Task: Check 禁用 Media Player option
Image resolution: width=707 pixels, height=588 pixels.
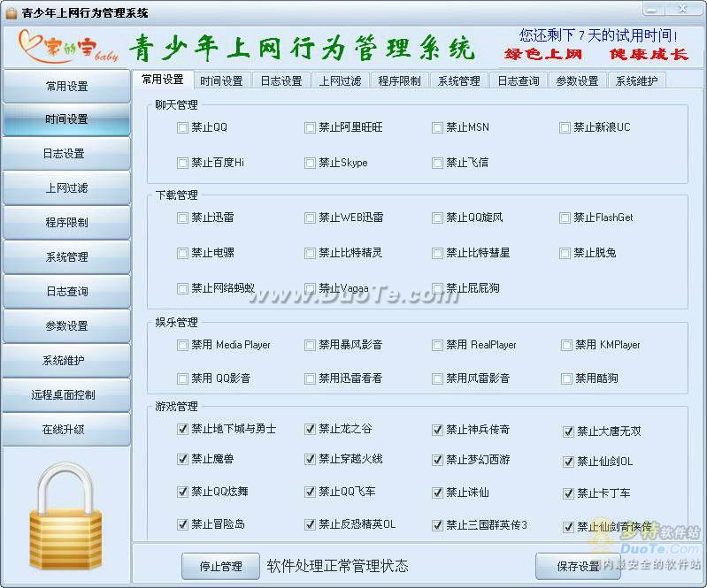Action: [182, 346]
